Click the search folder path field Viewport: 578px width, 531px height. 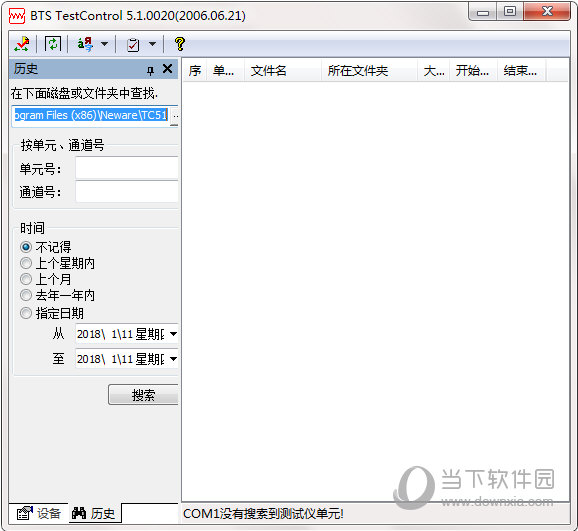[91, 115]
